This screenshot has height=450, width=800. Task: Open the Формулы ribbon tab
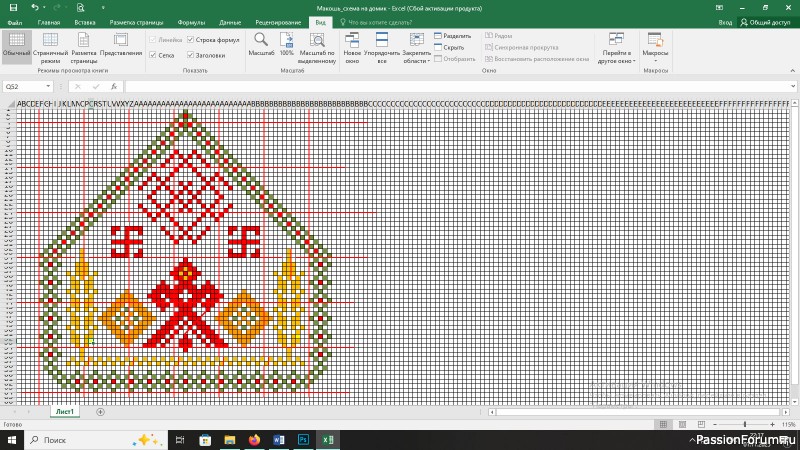[x=191, y=21]
